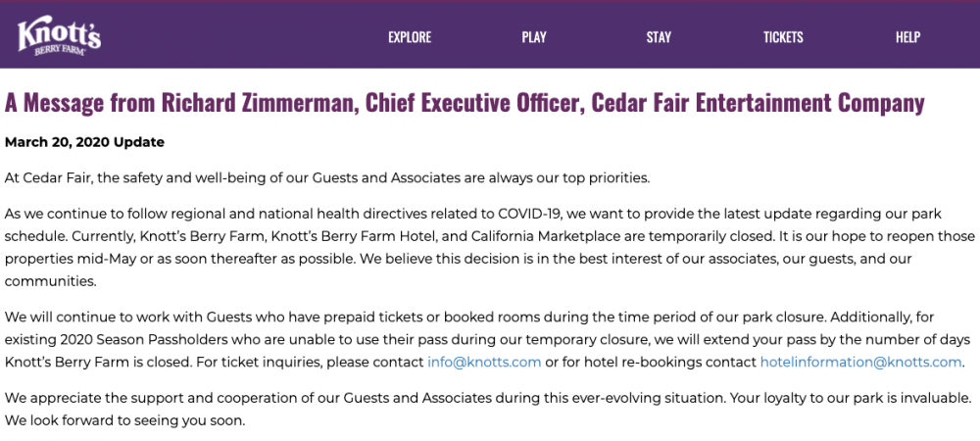The width and height of the screenshot is (980, 441).
Task: Click "We look forward to seeing you soon"
Action: point(124,420)
